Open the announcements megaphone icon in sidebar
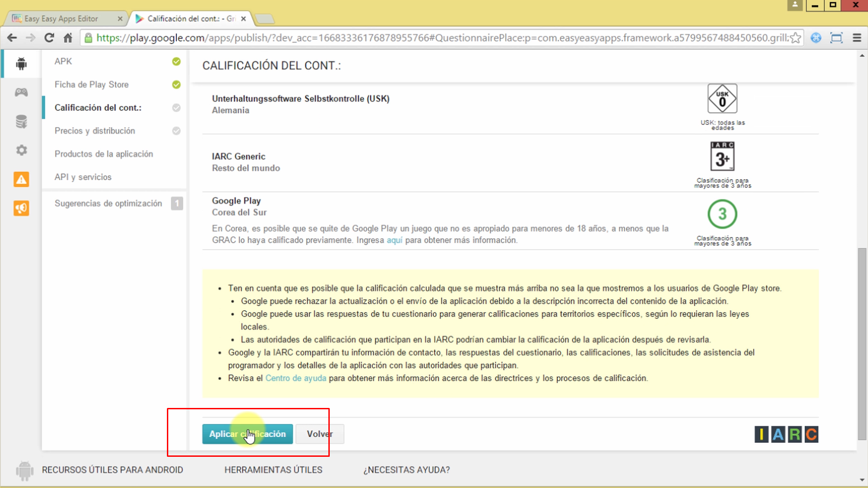This screenshot has height=488, width=868. (x=21, y=208)
